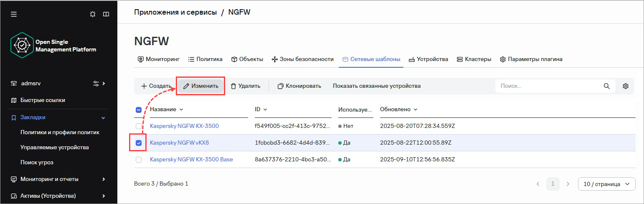Check the Kaspersky NGFW KX-3500 row checkbox
Image resolution: width=644 pixels, height=204 pixels.
click(x=139, y=126)
